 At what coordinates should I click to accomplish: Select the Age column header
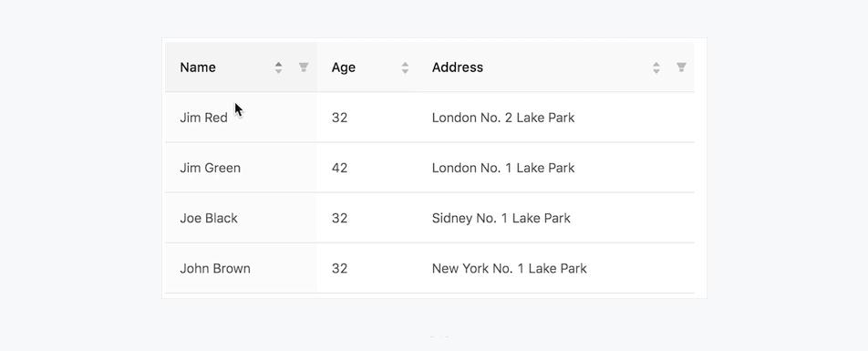pos(367,67)
